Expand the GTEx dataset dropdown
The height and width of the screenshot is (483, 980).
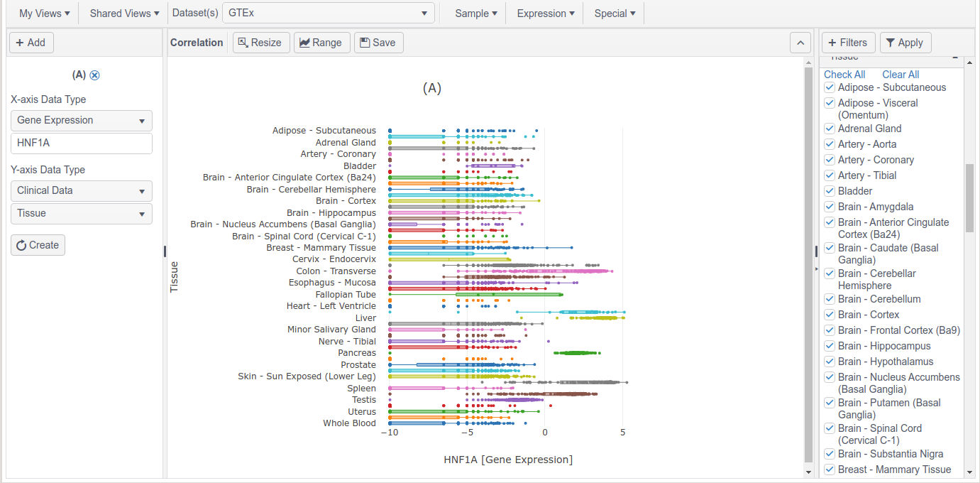coord(329,13)
